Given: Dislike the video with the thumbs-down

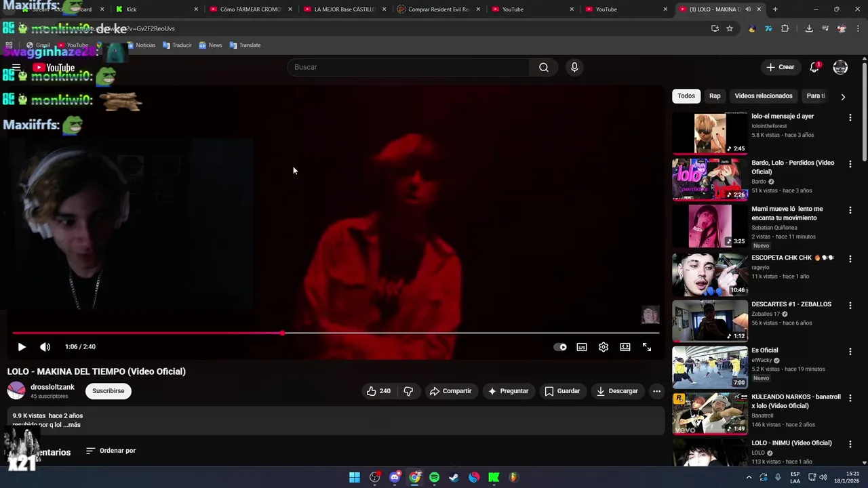Looking at the screenshot, I should [408, 391].
